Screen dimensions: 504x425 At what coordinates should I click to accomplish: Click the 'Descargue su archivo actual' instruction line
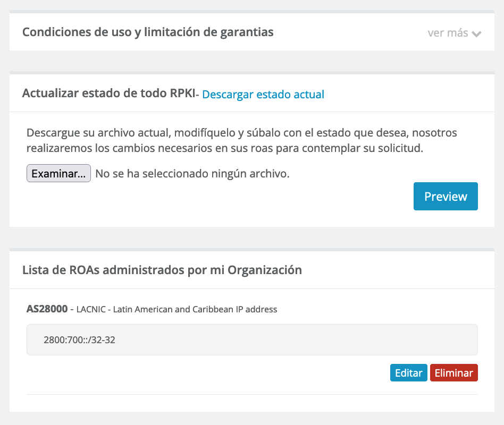pyautogui.click(x=241, y=132)
